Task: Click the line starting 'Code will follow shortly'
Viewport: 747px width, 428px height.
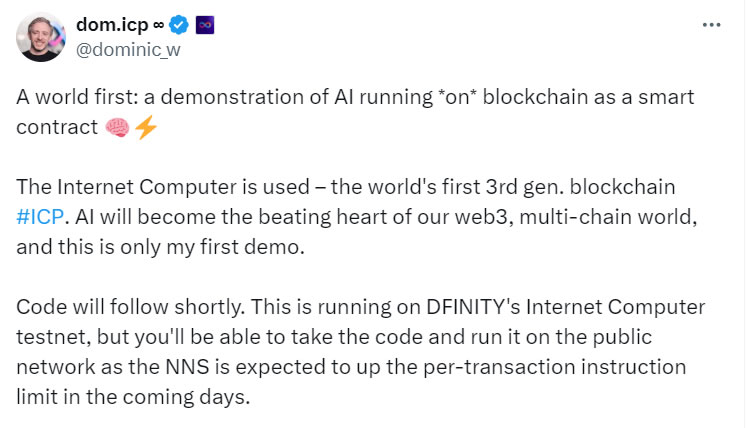Action: [361, 307]
